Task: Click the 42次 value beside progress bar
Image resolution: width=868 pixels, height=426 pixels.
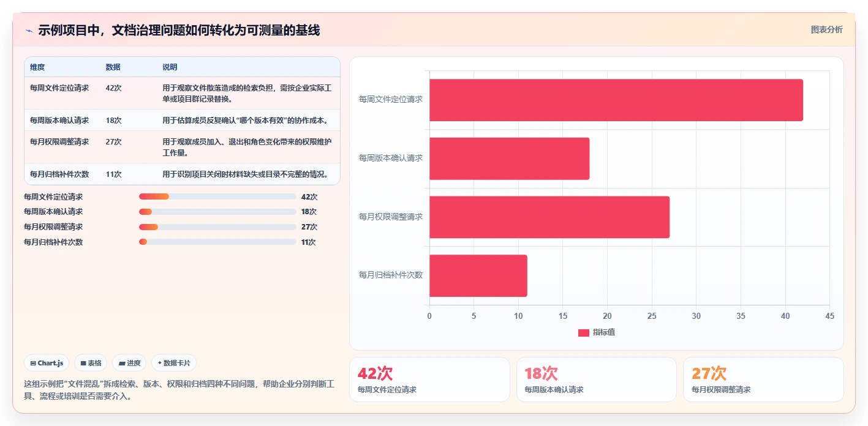Action: (309, 197)
